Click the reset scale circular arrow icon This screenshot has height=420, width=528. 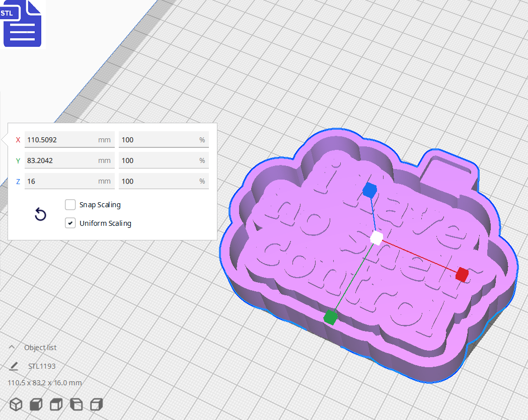click(40, 214)
